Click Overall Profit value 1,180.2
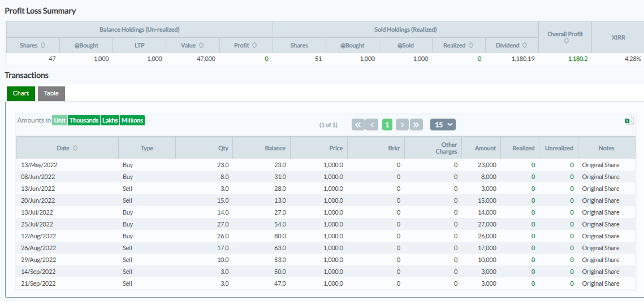 (x=578, y=59)
